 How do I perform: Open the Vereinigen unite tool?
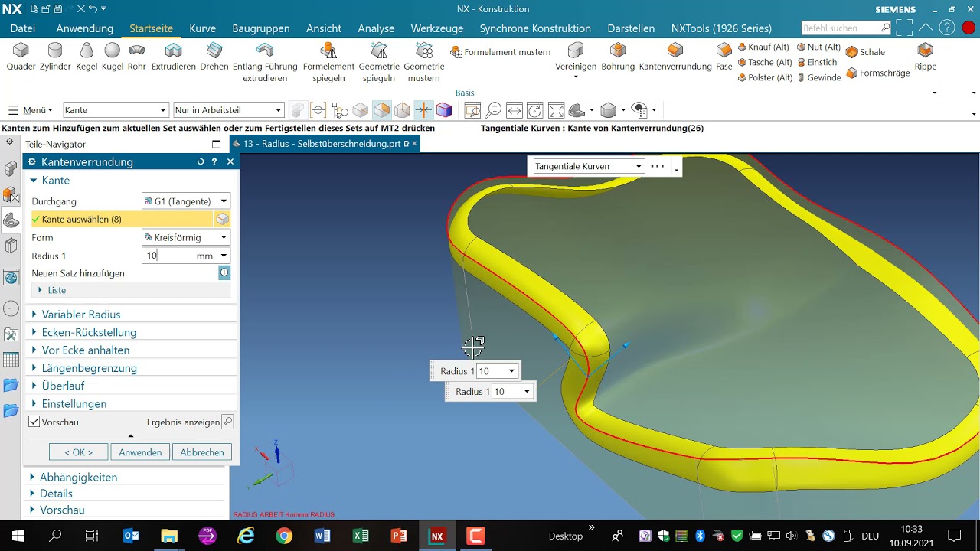click(576, 57)
